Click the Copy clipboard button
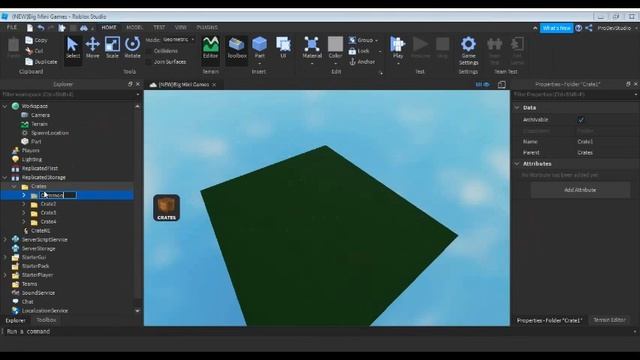This screenshot has width=640, height=360. (36, 40)
